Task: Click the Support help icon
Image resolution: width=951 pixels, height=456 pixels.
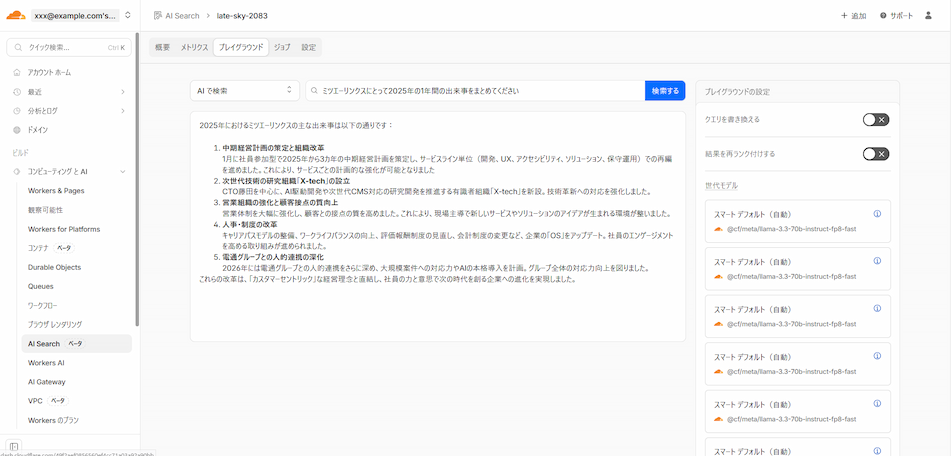Action: pyautogui.click(x=883, y=16)
